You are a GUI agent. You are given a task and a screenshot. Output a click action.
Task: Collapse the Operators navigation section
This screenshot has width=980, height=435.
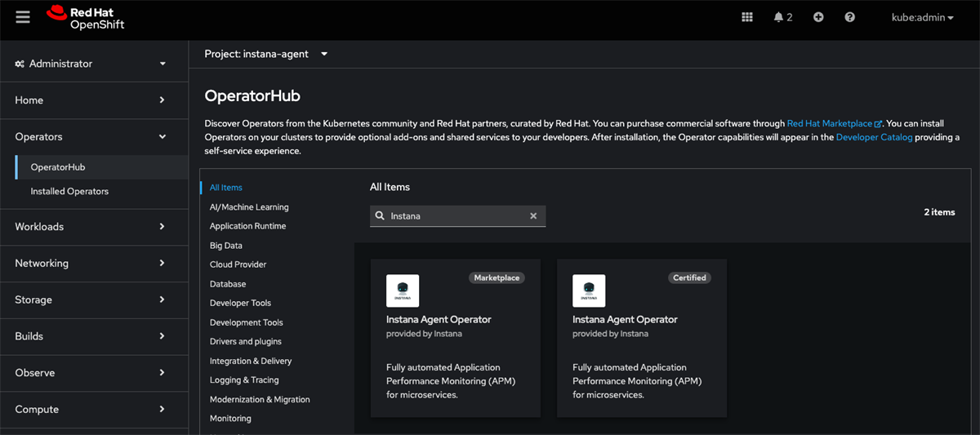click(94, 137)
